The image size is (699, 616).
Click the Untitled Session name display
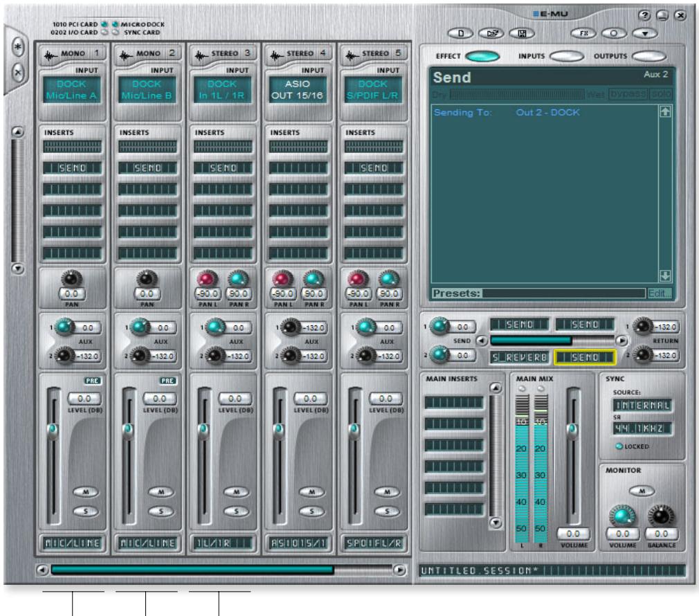[553, 570]
